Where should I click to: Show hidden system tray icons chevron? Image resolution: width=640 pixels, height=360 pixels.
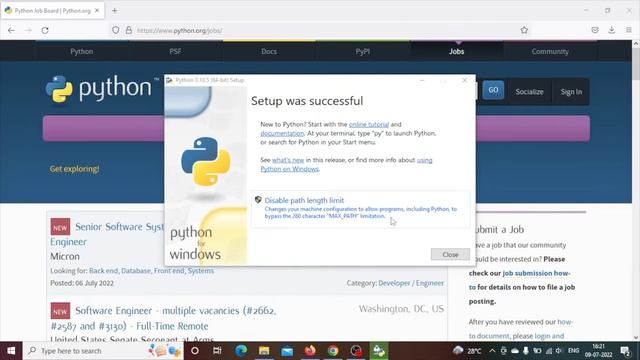(x=492, y=351)
